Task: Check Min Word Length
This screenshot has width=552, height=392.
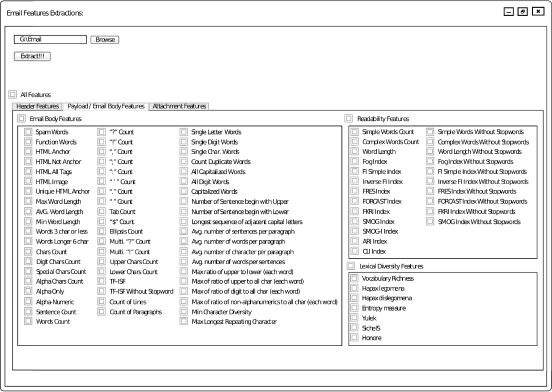Action: tap(28, 222)
